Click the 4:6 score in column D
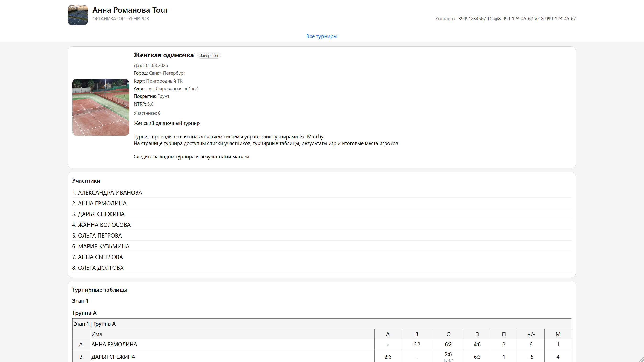 point(477,344)
